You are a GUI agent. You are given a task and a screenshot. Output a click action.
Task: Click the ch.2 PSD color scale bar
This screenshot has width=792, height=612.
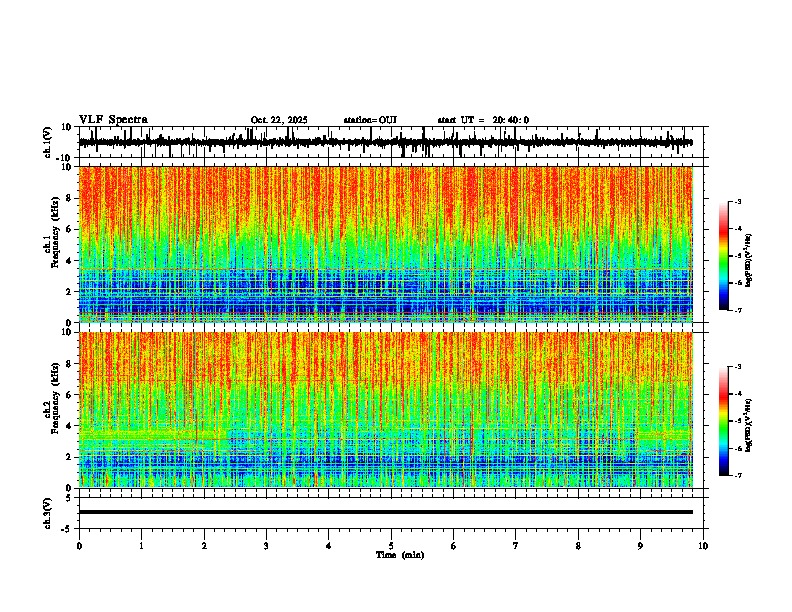[723, 421]
